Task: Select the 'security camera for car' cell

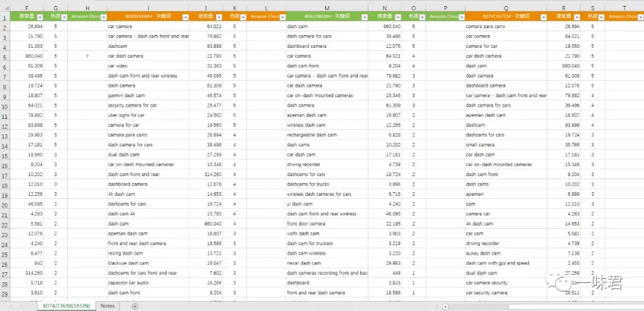Action: (x=148, y=105)
